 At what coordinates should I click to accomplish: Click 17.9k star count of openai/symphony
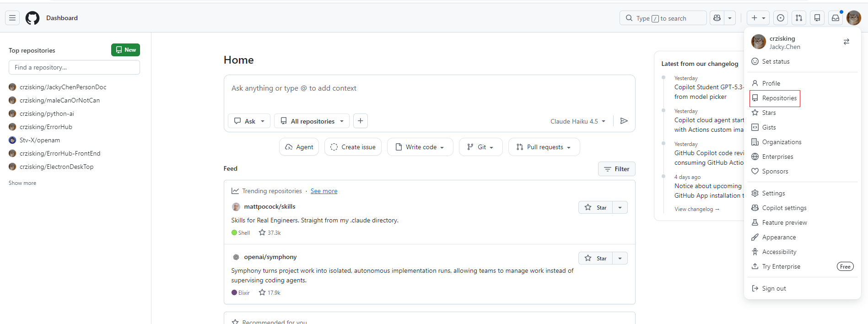coord(270,292)
